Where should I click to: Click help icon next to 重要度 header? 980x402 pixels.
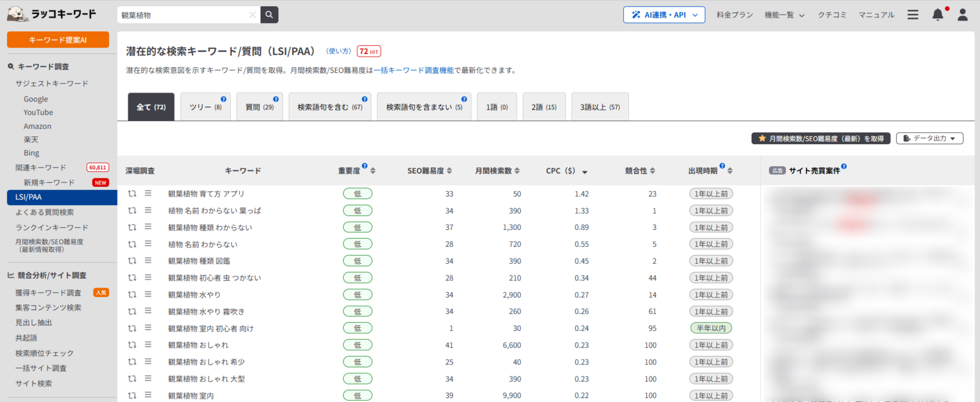[x=365, y=166]
